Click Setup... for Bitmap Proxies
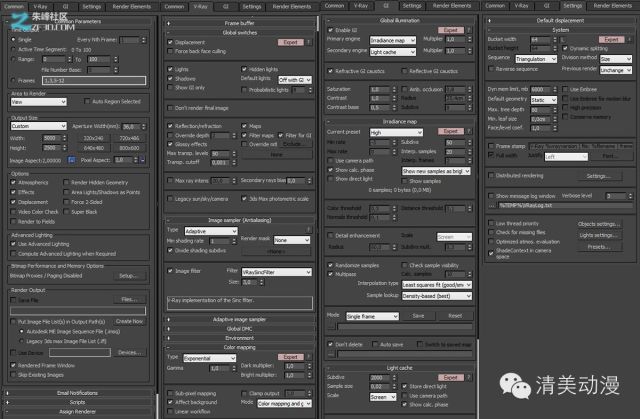 pos(129,276)
